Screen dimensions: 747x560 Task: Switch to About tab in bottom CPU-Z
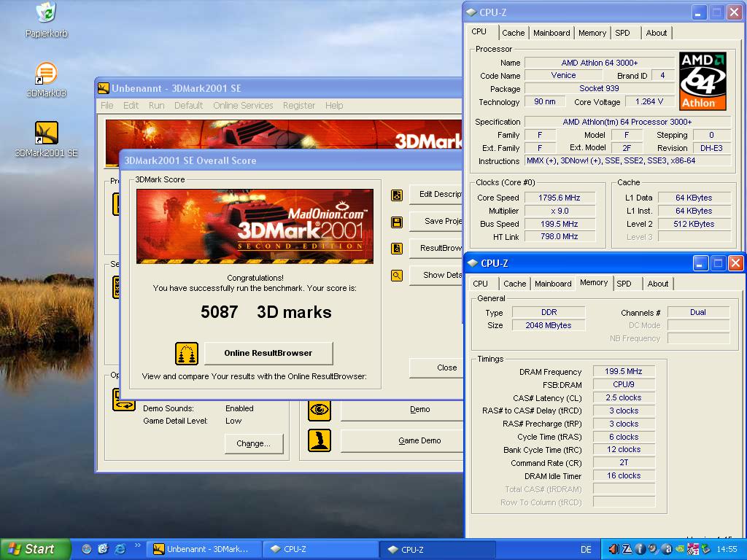[657, 284]
